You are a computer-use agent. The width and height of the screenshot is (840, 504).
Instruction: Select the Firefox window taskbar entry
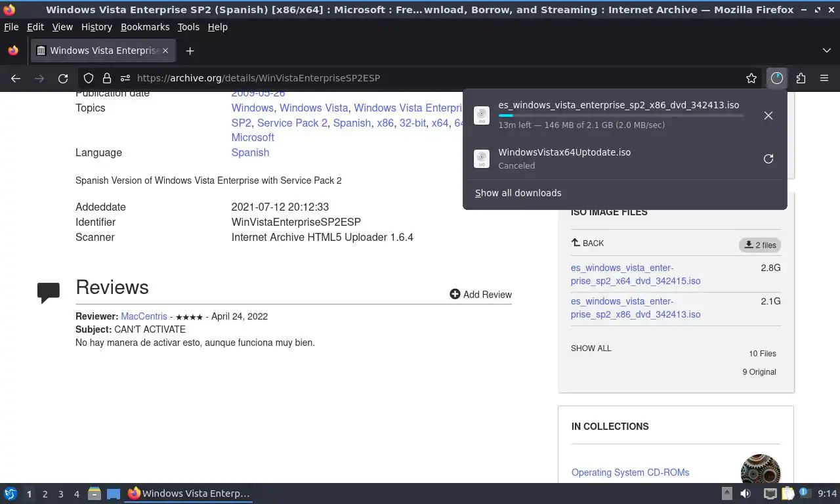coord(190,493)
